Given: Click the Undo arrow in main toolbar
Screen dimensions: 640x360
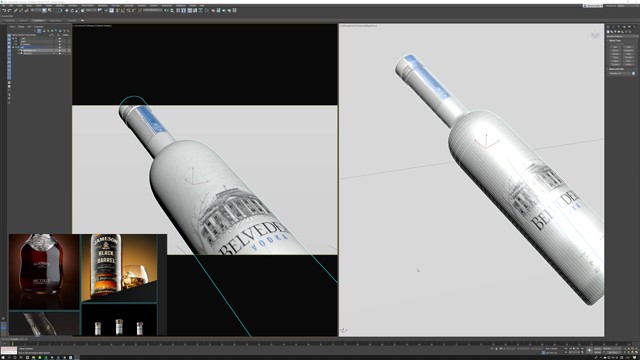Looking at the screenshot, I should tap(4, 10).
